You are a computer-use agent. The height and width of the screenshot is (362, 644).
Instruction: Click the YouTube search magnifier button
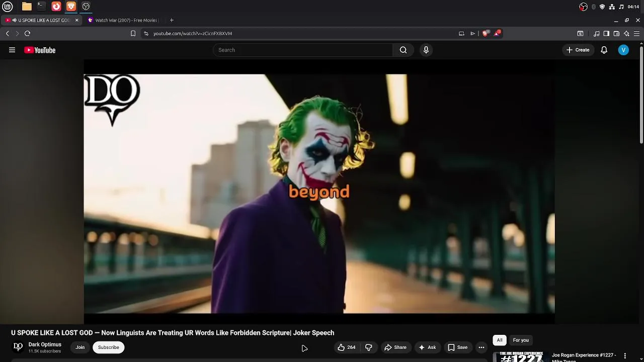403,50
